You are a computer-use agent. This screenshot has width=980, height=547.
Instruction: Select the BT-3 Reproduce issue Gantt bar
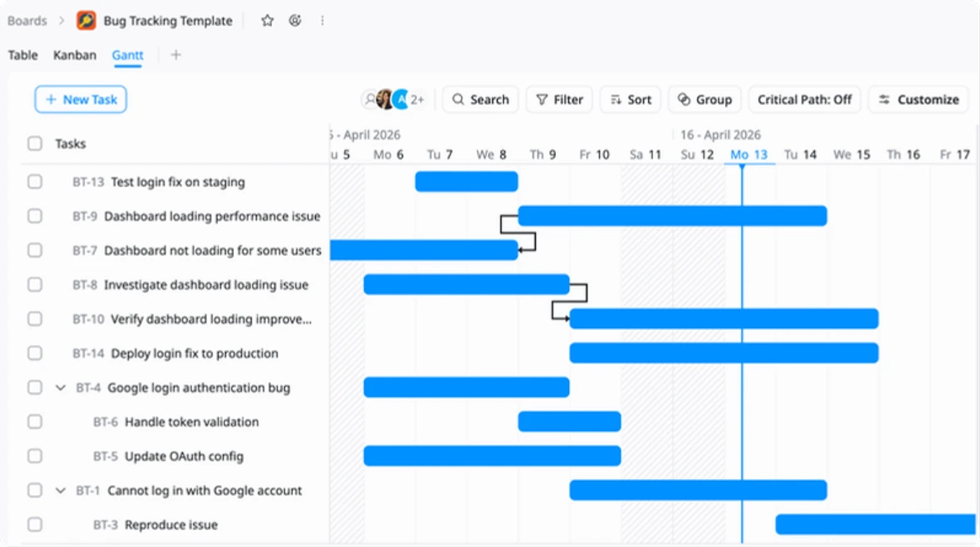pos(875,525)
